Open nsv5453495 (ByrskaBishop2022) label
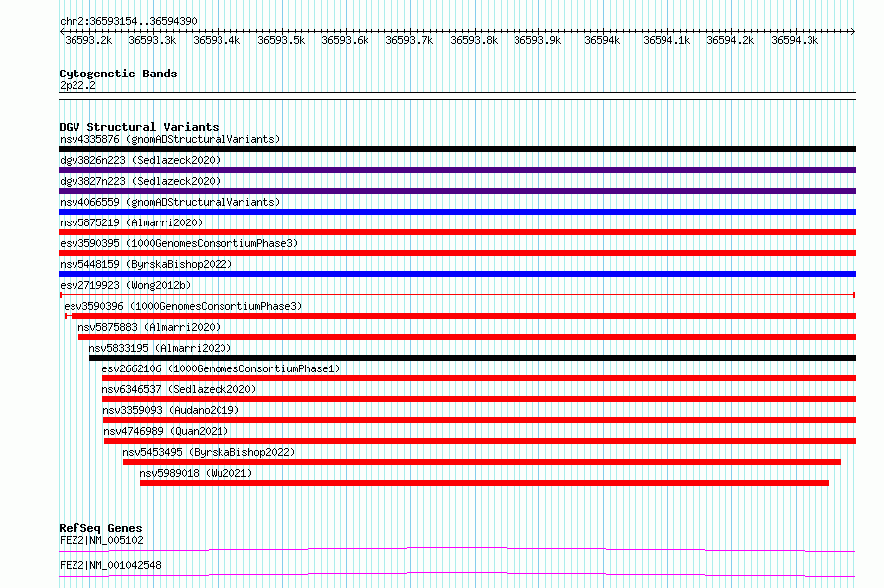 point(209,452)
